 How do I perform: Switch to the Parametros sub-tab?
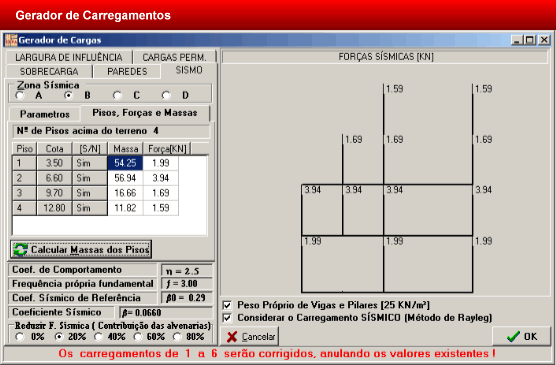45,114
